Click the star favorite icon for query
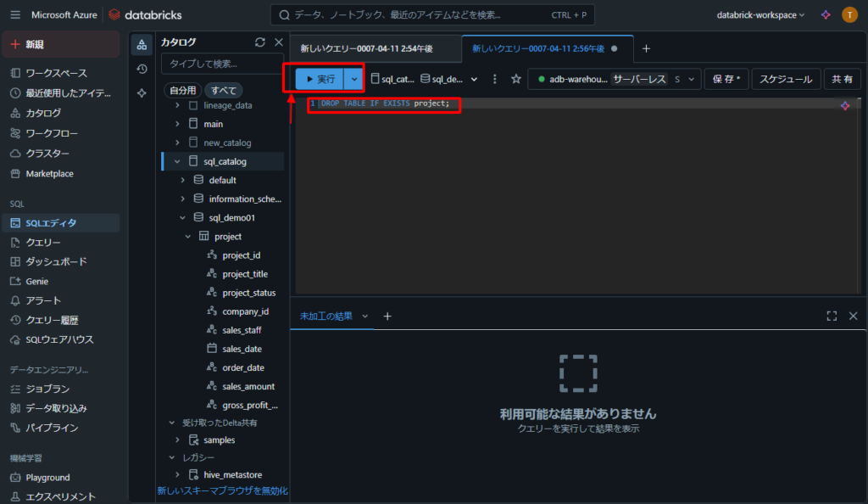This screenshot has width=868, height=504. pos(515,79)
